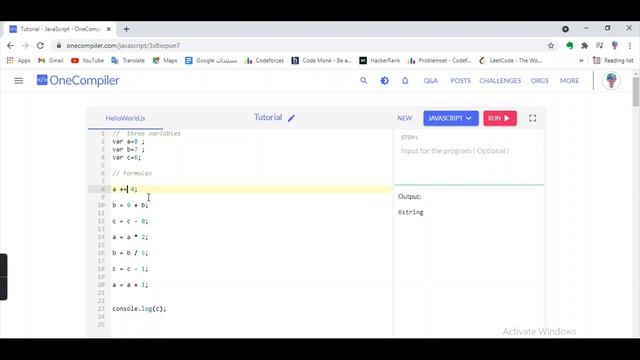Open the LeetCode bookmark

coord(511,60)
